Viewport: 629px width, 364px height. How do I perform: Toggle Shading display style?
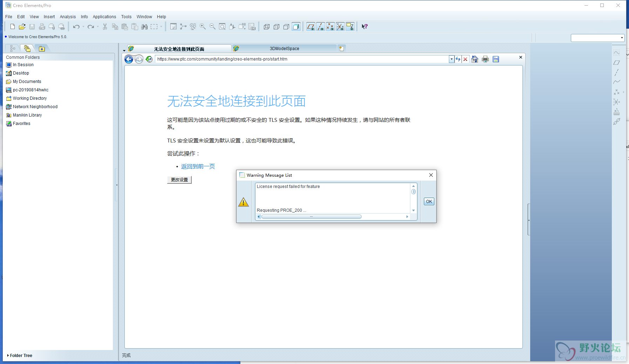pos(296,27)
